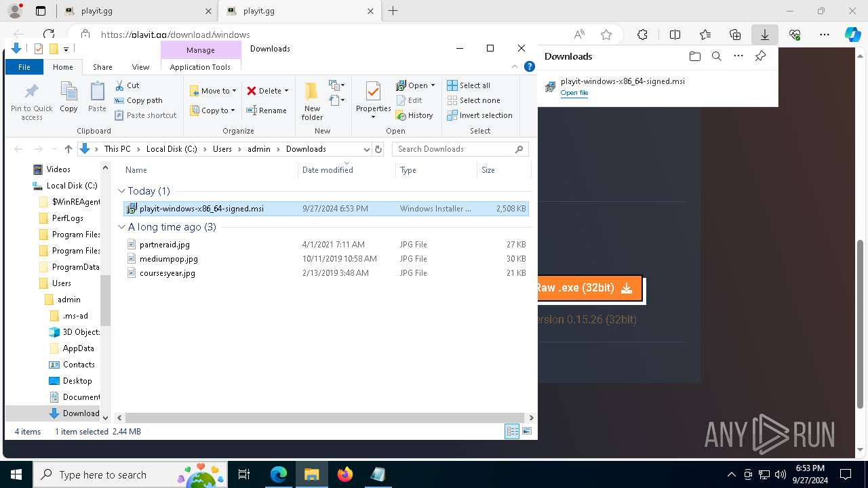This screenshot has height=488, width=868.
Task: Click the History ribbon command
Action: coord(414,115)
